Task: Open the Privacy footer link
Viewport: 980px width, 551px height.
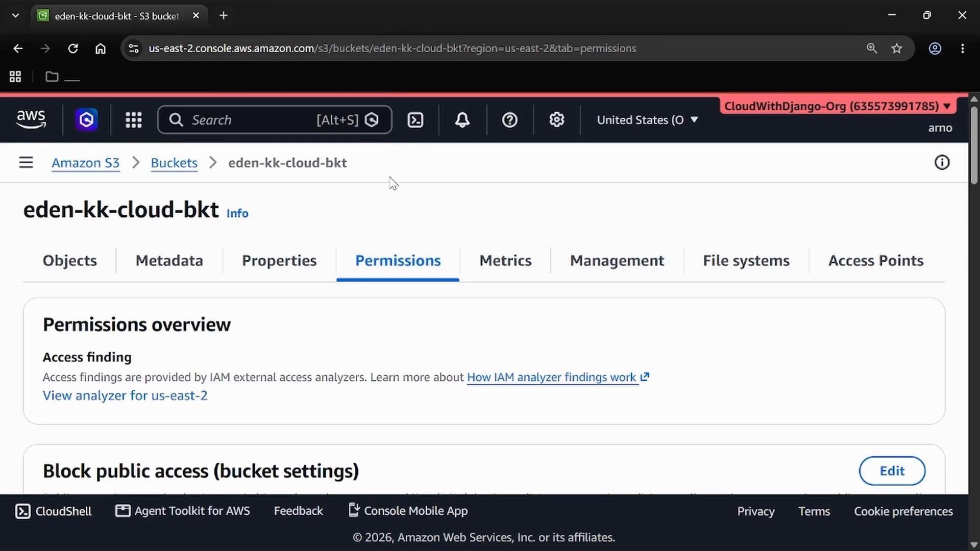Action: point(756,511)
